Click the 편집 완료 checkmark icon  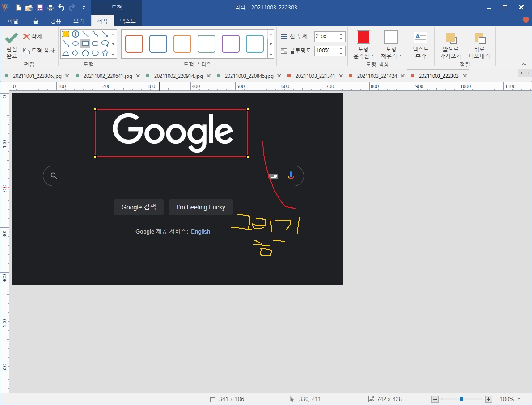[12, 39]
